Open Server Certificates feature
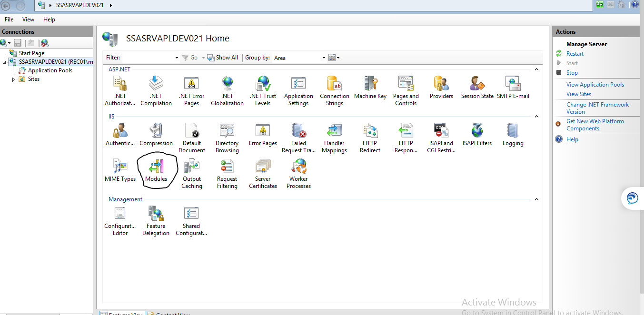The image size is (644, 315). tap(263, 174)
